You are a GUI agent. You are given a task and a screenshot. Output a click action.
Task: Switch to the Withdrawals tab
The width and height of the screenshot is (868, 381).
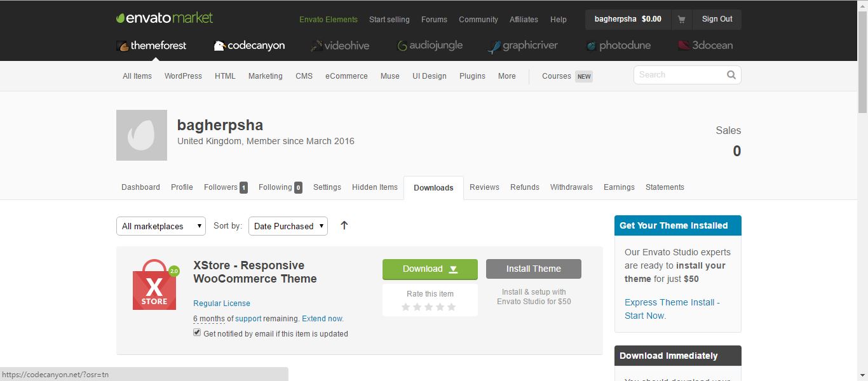point(571,187)
